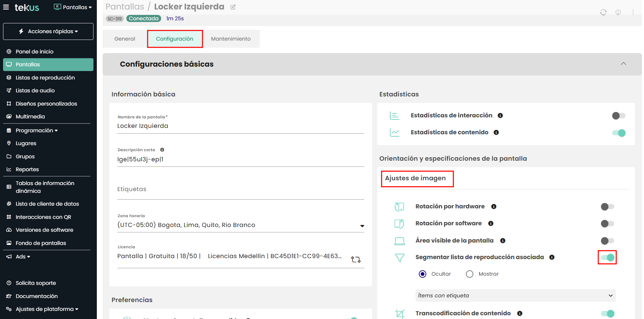
Task: Click the hamburger menu icon
Action: [x=6, y=7]
